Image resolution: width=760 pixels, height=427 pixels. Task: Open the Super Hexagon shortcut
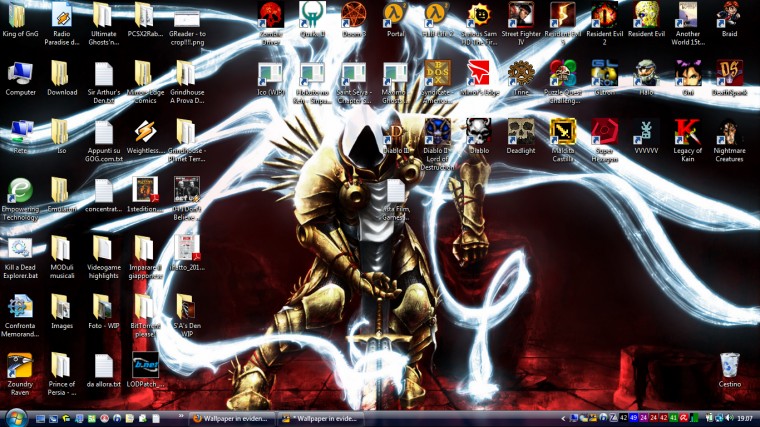pyautogui.click(x=604, y=132)
